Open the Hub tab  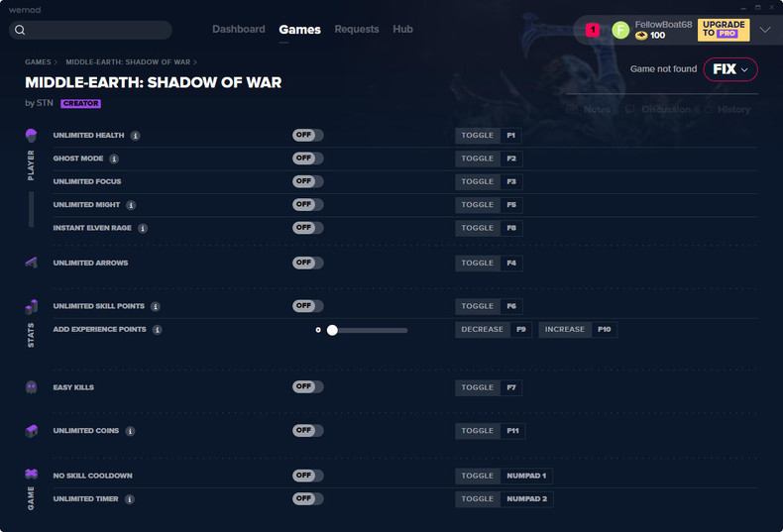(x=402, y=29)
